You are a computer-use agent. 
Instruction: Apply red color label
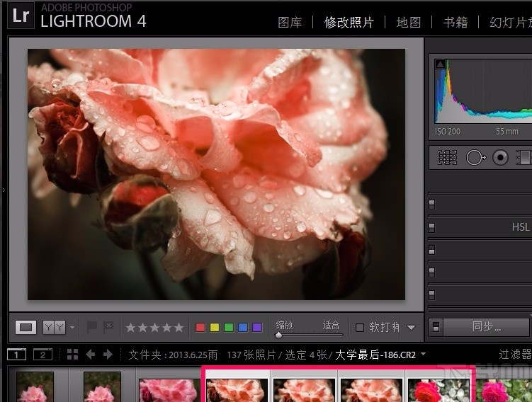pos(200,328)
